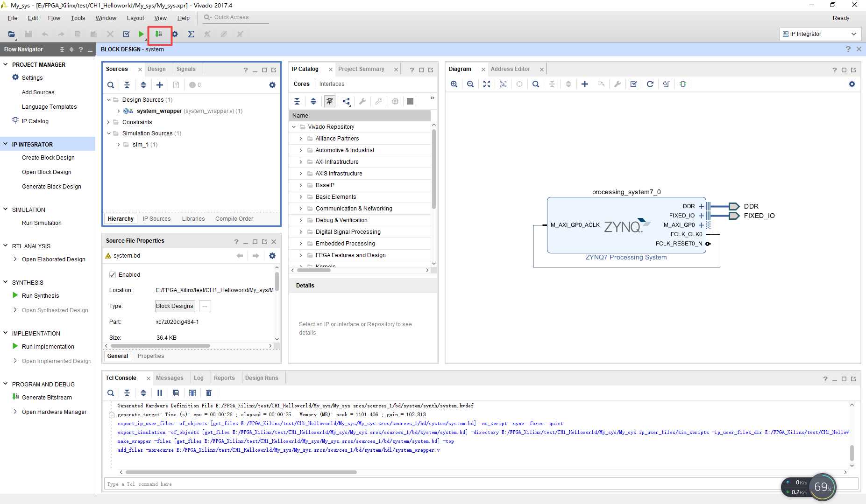The width and height of the screenshot is (866, 504).
Task: Click the Generate Bitstream toolbar icon
Action: pos(159,34)
